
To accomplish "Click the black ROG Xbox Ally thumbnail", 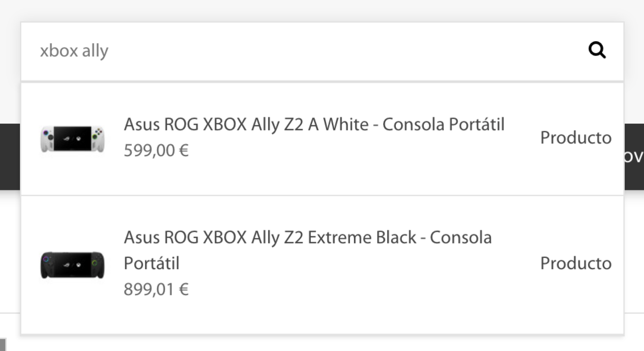I will coord(72,265).
